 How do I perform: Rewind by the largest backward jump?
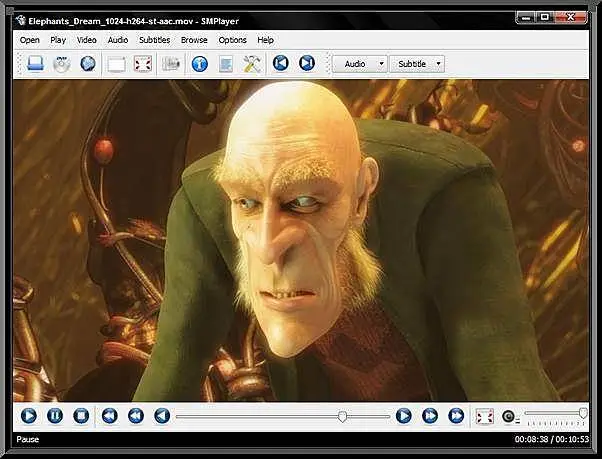coord(110,416)
